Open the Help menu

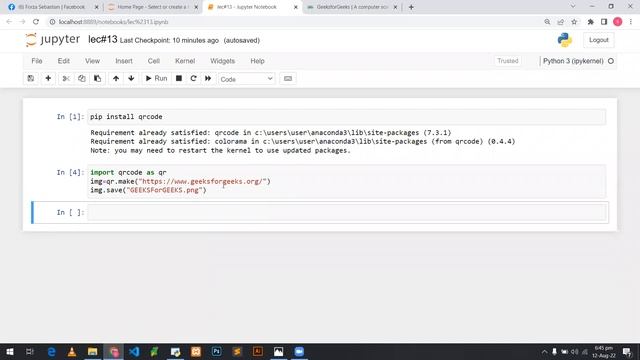pyautogui.click(x=257, y=61)
